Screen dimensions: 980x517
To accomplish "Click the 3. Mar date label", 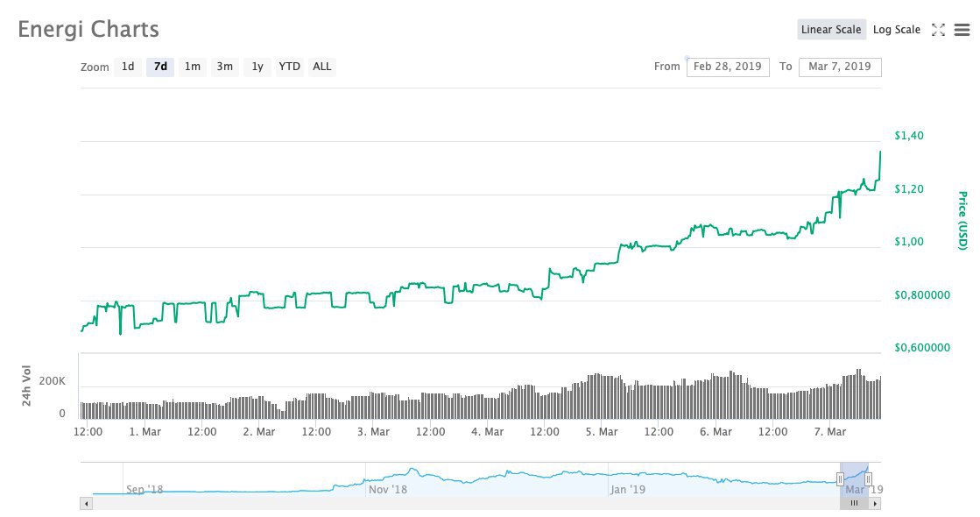I will pyautogui.click(x=374, y=431).
